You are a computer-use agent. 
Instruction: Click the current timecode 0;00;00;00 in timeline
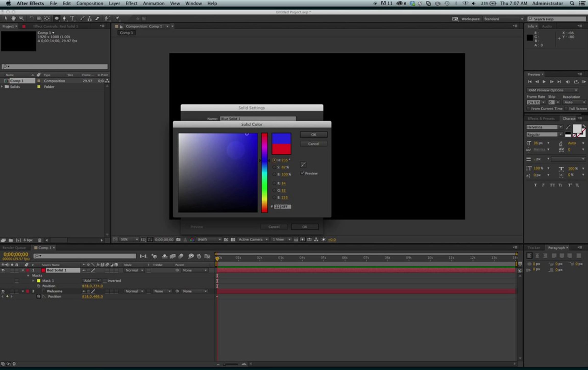(16, 254)
